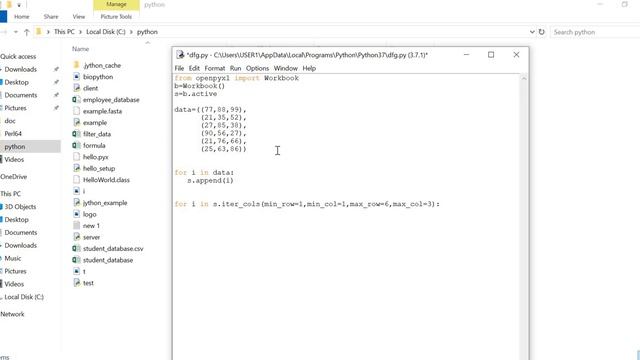Open the Run menu in IDLE editor

pos(236,68)
